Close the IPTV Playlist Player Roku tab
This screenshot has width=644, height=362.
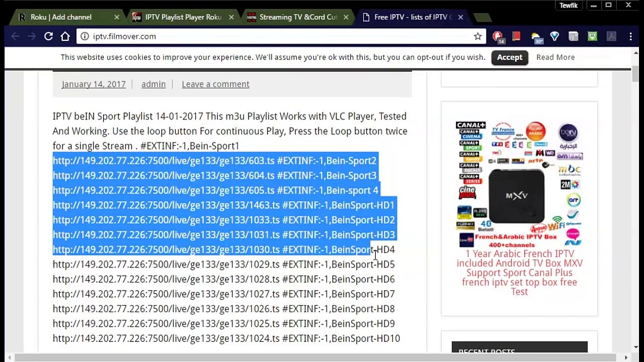[x=231, y=17]
